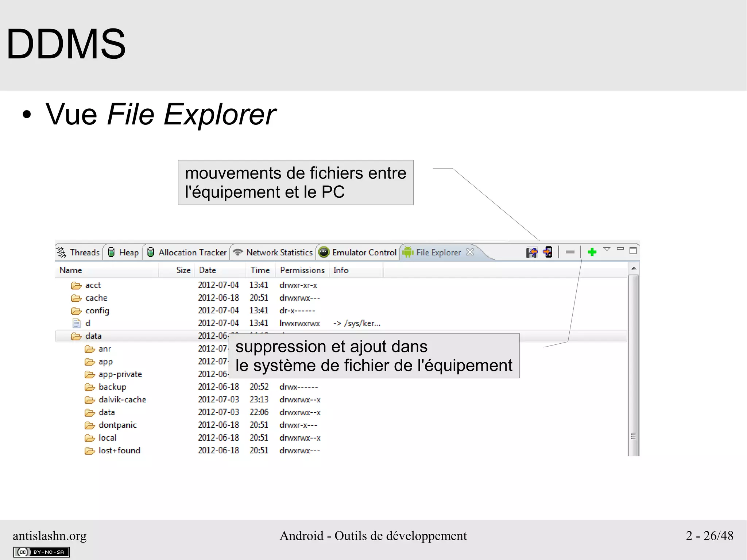Select the nested data folder with time 22:06
This screenshot has width=747, height=560.
(341, 413)
